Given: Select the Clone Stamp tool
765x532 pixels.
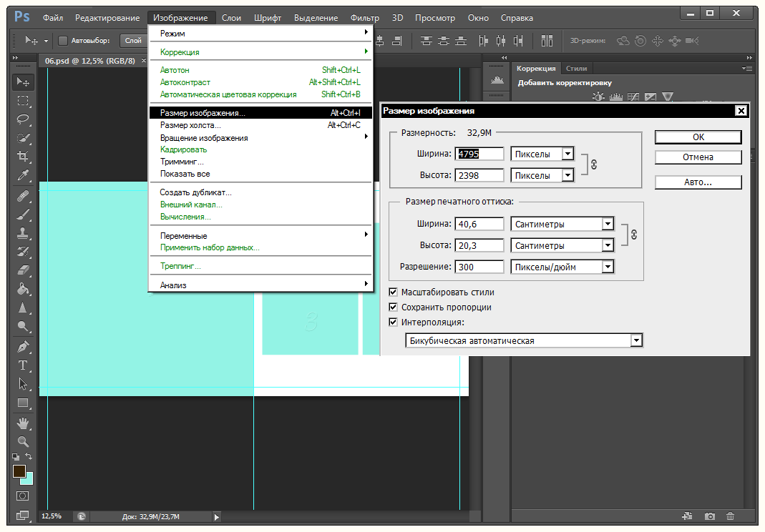Looking at the screenshot, I should [x=23, y=232].
